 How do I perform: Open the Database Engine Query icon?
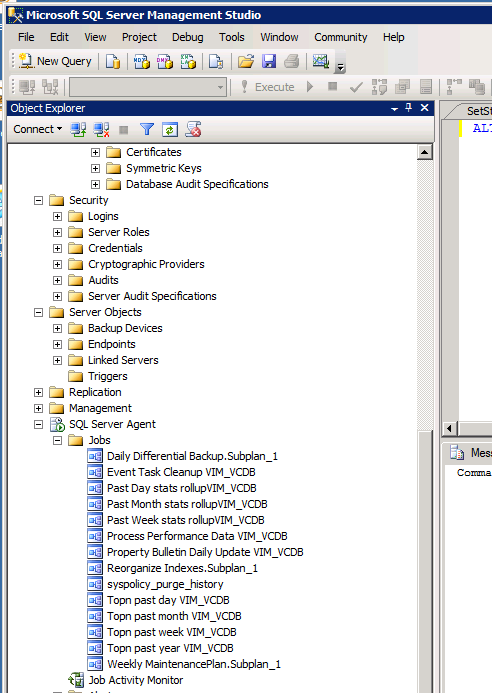[x=113, y=61]
